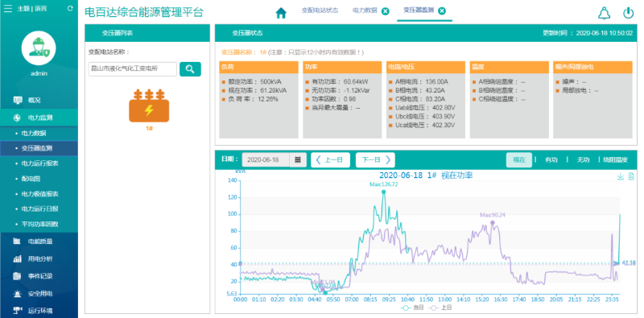644x318 pixels.
Task: Click the refresh icon in sidebar header
Action: tap(70, 8)
